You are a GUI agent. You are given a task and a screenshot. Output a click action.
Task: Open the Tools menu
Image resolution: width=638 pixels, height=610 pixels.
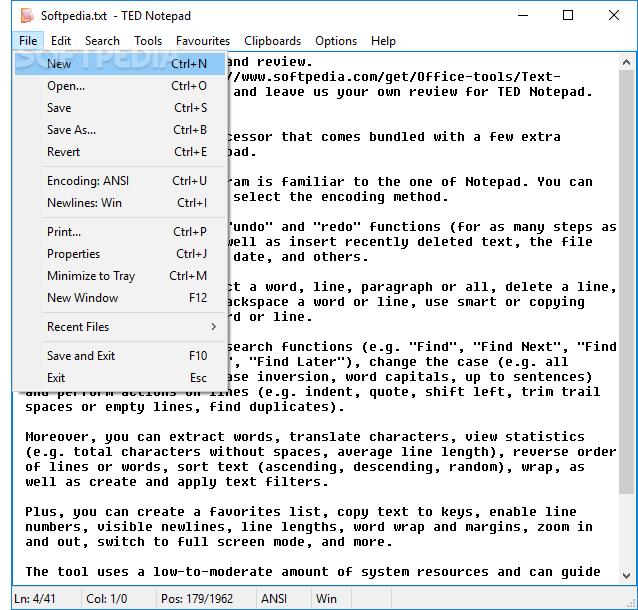tap(148, 41)
